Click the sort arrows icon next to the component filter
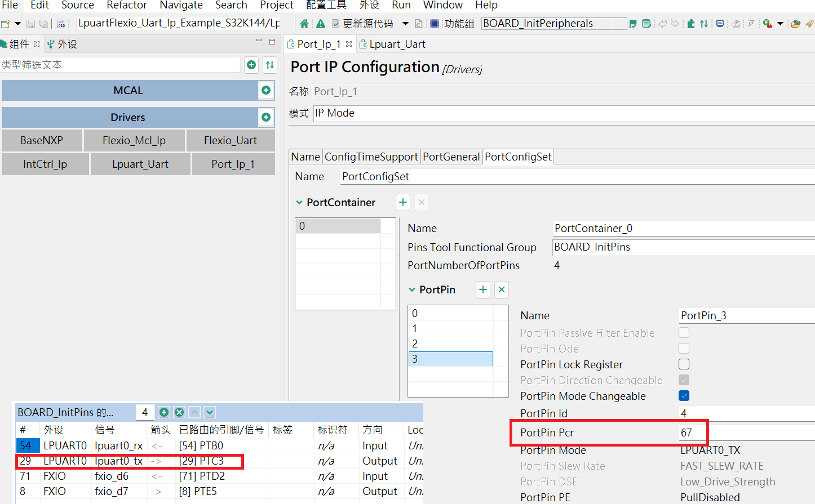815x504 pixels. click(x=270, y=65)
